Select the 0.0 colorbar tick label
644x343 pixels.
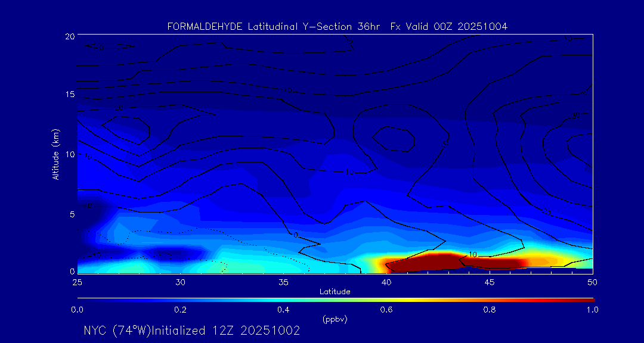click(77, 310)
